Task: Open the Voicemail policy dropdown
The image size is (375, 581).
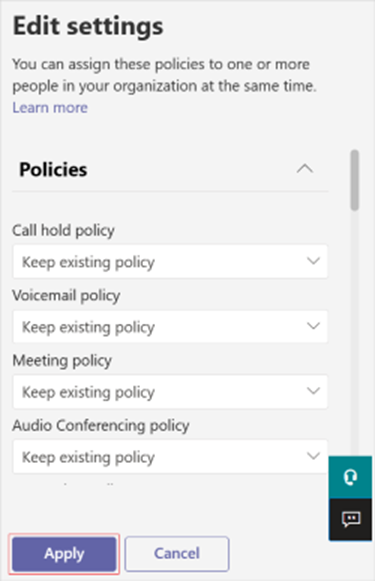Action: 170,327
